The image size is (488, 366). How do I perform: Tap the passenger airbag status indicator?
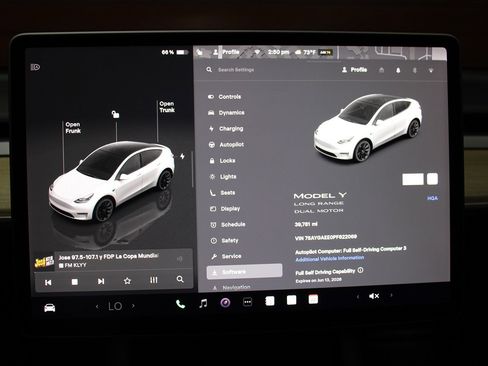325,52
